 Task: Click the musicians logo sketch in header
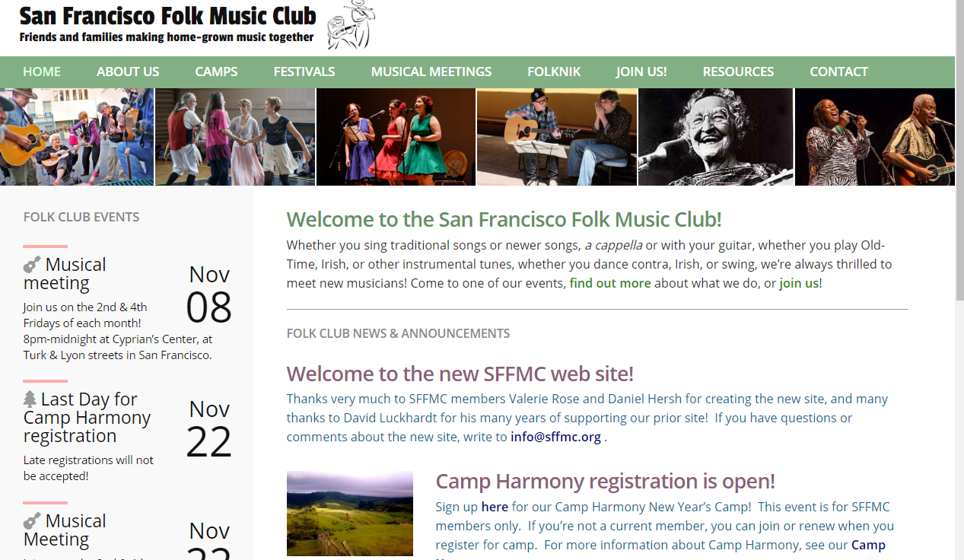352,24
